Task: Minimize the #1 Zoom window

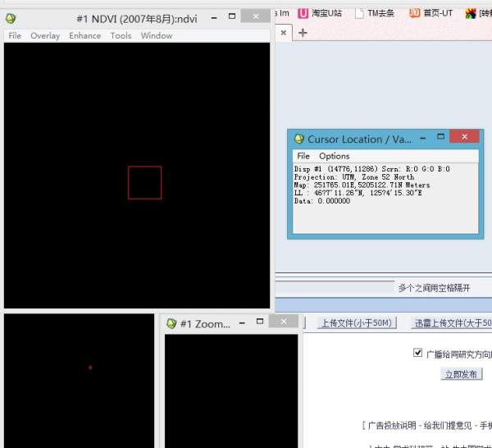Action: click(x=242, y=323)
